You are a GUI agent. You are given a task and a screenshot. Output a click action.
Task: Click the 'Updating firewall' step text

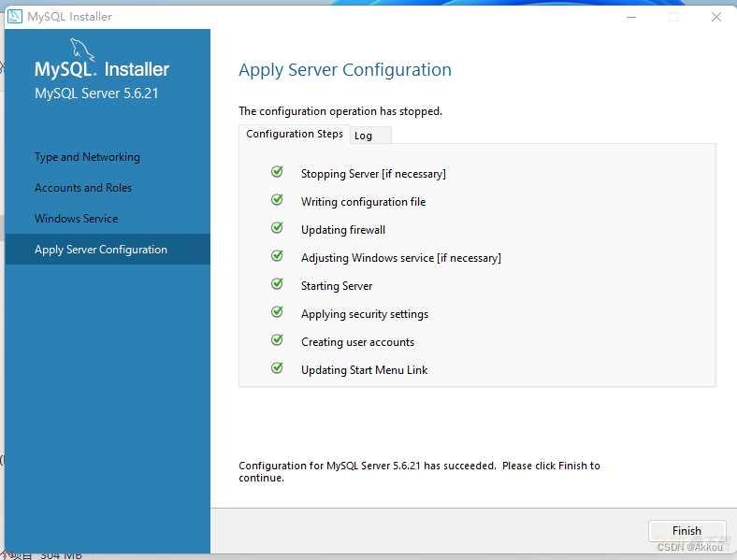coord(343,230)
